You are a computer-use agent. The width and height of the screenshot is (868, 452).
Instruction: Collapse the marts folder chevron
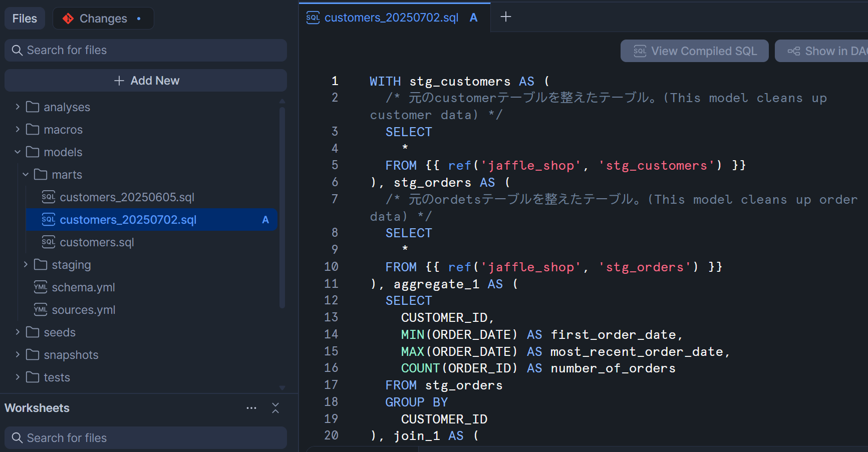[26, 174]
